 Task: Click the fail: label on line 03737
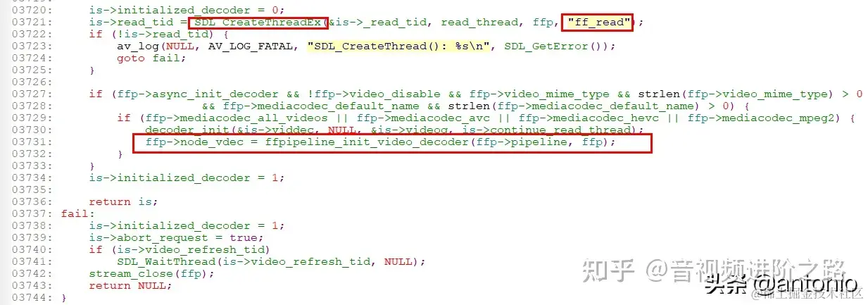tap(75, 213)
